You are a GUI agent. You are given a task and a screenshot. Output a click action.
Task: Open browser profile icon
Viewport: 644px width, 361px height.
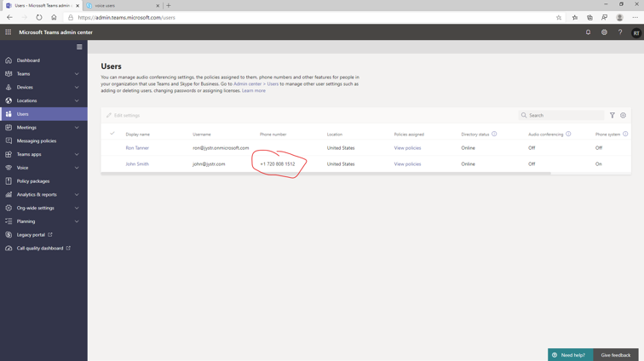pyautogui.click(x=620, y=18)
